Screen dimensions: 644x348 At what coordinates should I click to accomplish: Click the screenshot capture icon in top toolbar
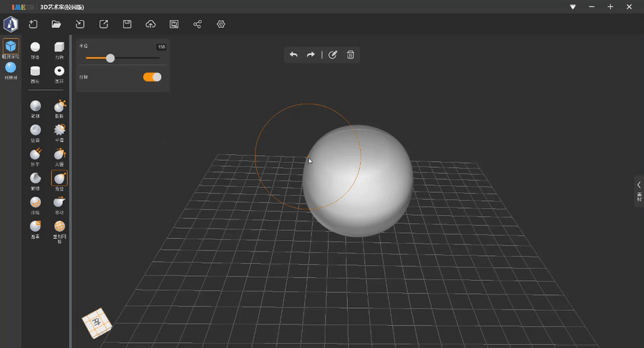click(x=174, y=24)
